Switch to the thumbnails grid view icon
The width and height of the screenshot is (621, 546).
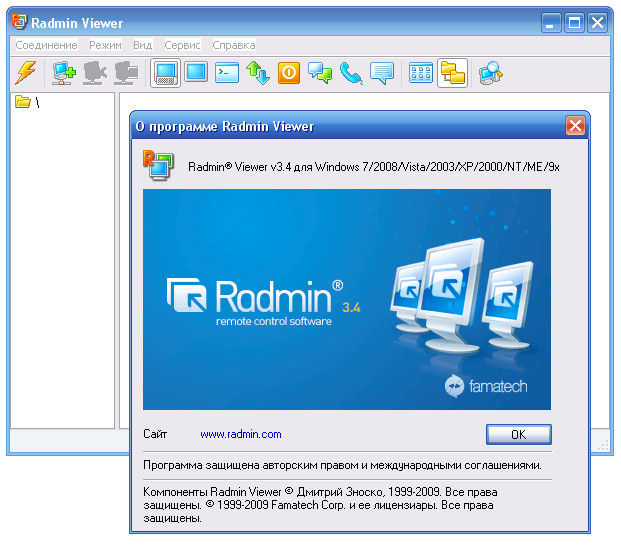(x=421, y=73)
